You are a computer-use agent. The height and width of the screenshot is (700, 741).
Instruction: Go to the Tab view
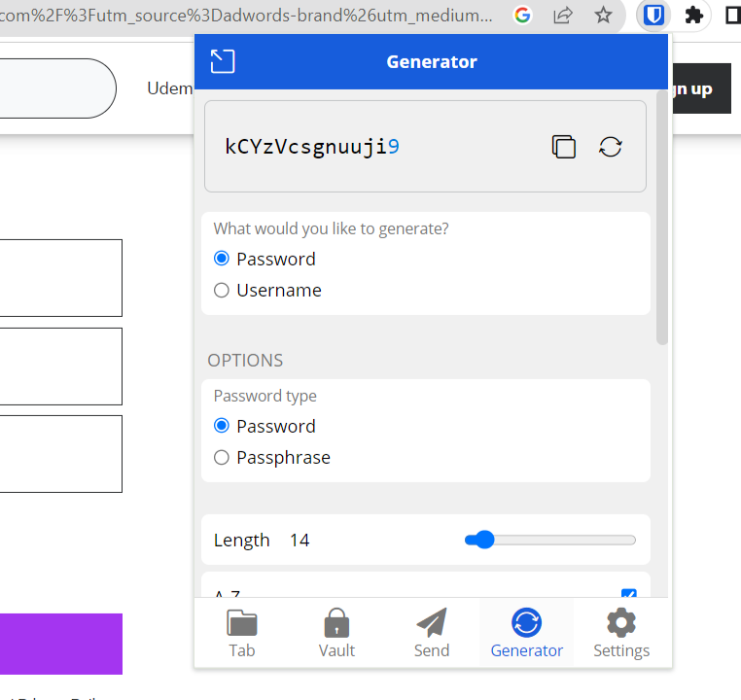(242, 633)
